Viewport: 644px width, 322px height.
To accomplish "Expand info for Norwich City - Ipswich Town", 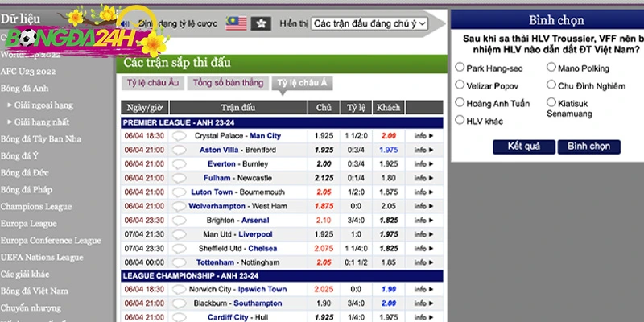I will (424, 289).
